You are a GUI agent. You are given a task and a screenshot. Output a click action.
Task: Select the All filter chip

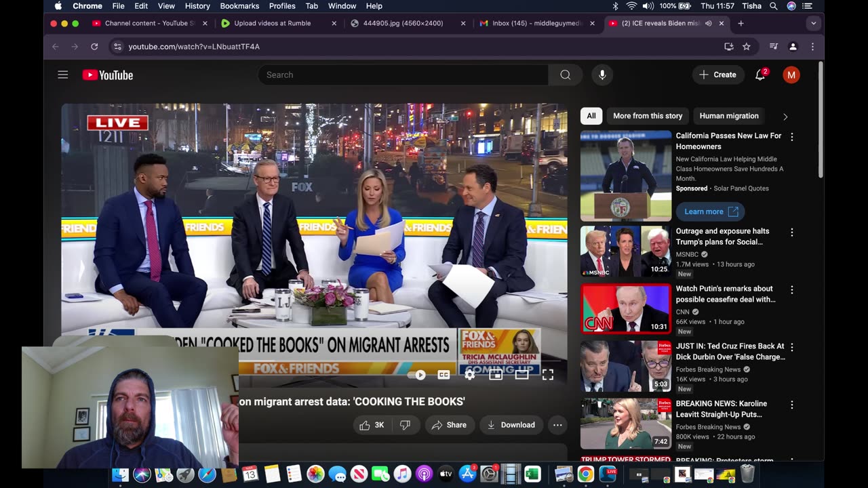point(591,116)
